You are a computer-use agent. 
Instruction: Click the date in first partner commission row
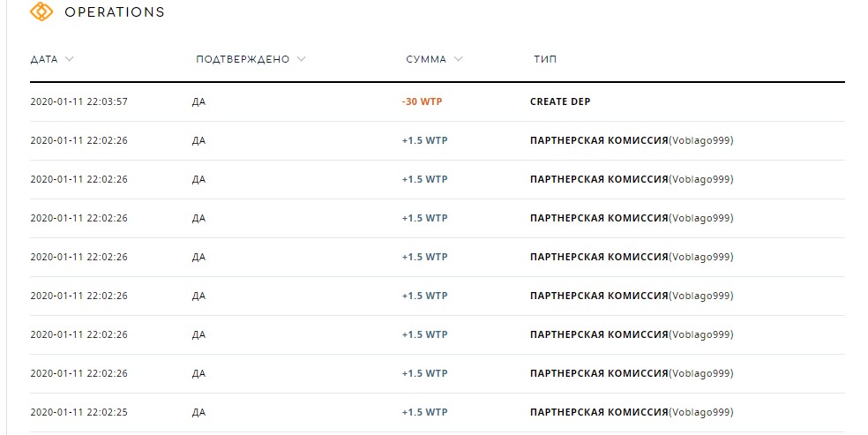(x=79, y=140)
